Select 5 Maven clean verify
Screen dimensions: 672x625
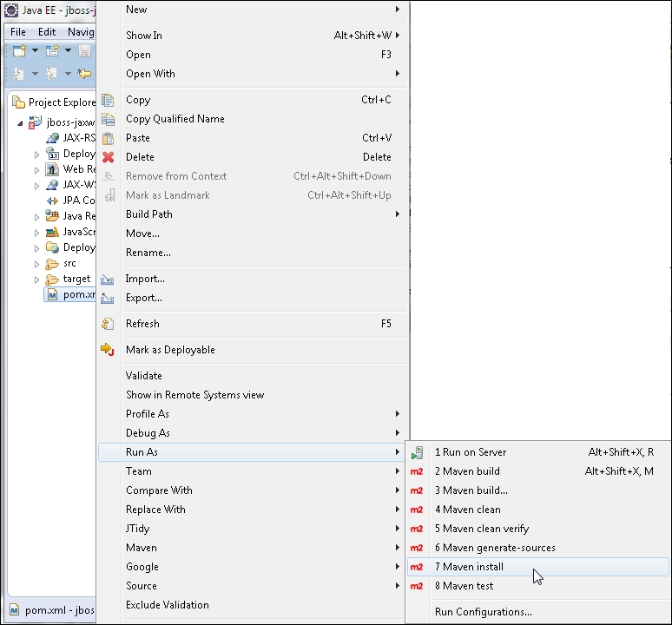point(537,529)
